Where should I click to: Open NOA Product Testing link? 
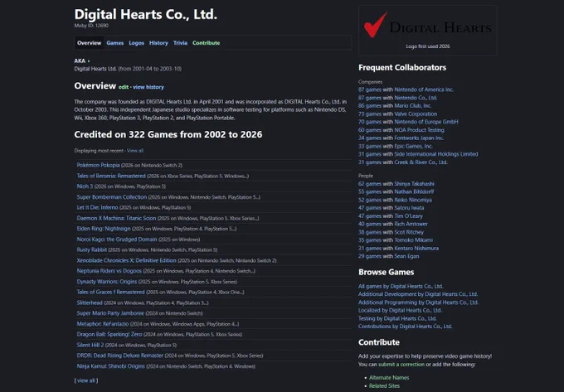click(x=419, y=130)
